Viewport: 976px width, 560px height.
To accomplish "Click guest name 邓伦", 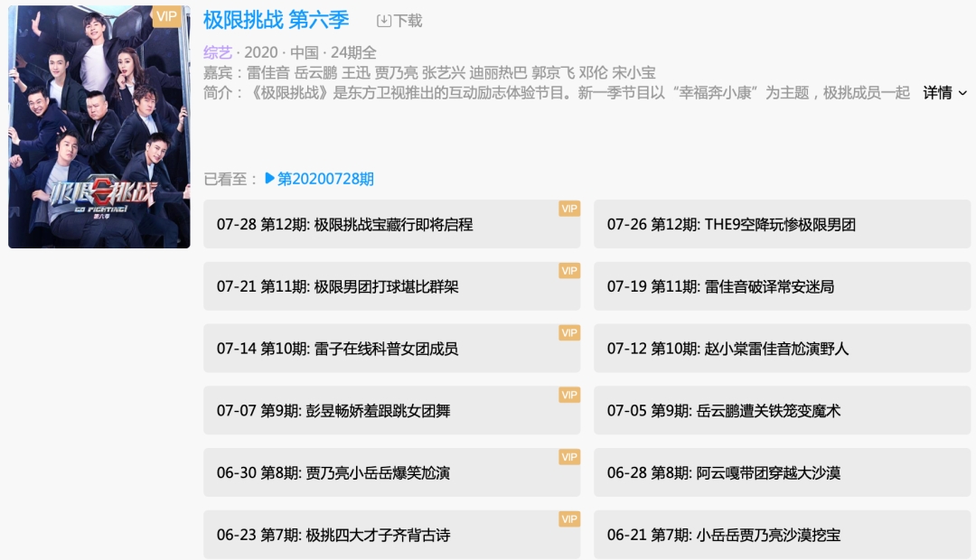I will [x=593, y=73].
